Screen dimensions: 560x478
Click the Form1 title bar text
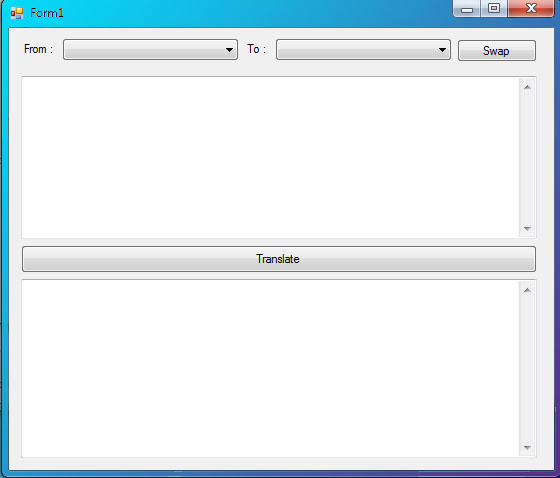tap(47, 13)
